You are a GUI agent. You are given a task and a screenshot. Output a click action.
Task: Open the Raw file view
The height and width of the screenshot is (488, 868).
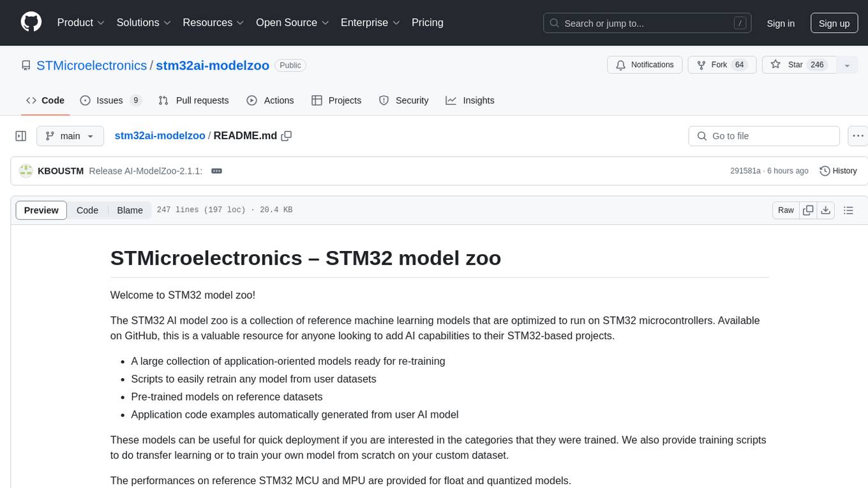pos(786,210)
